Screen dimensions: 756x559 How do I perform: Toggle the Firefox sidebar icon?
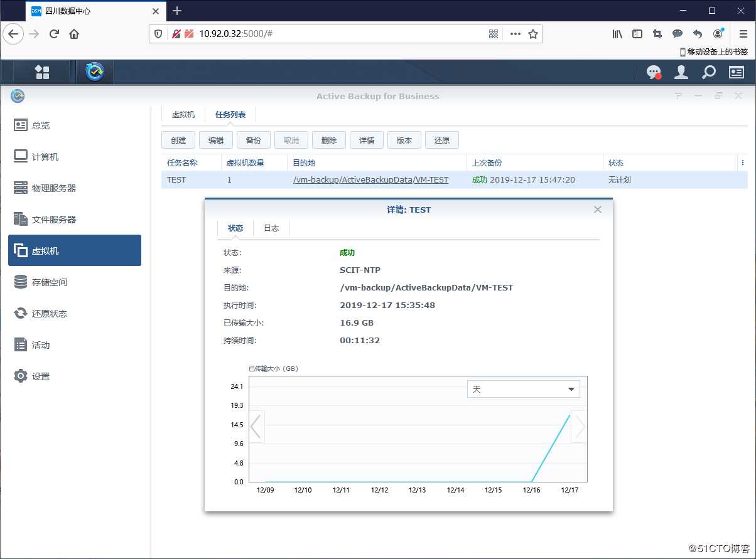(637, 34)
